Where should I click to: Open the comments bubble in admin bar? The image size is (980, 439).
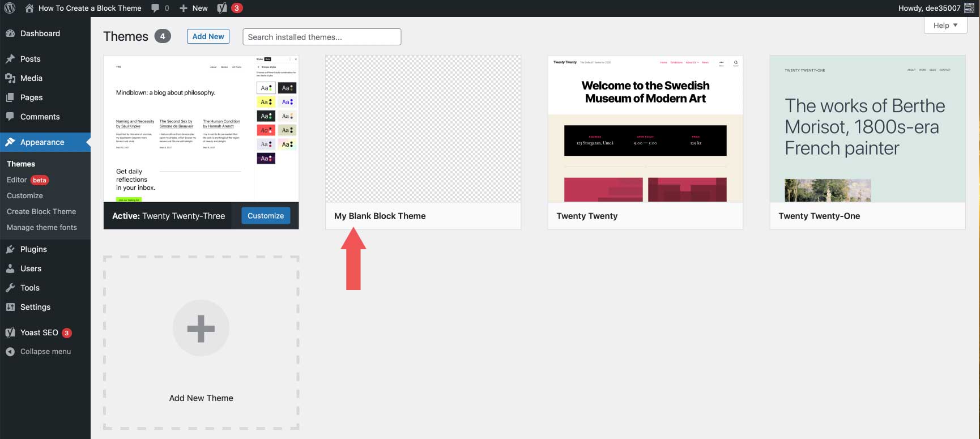pos(155,8)
